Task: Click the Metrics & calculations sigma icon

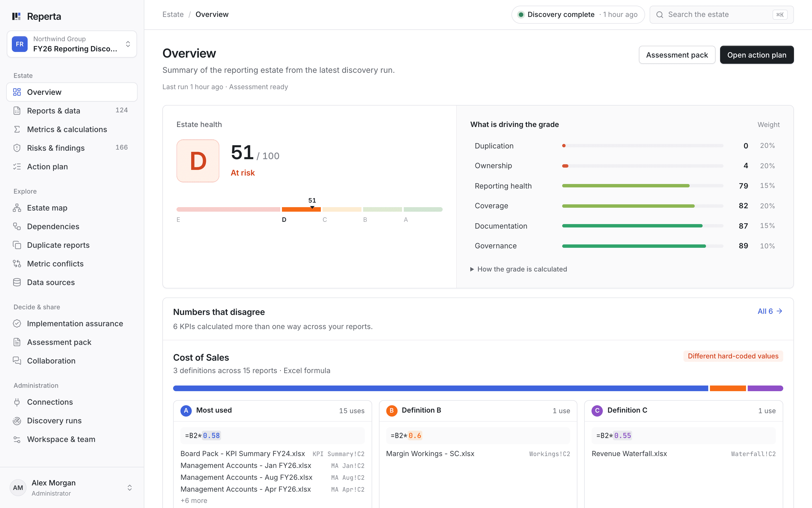Action: pyautogui.click(x=17, y=129)
